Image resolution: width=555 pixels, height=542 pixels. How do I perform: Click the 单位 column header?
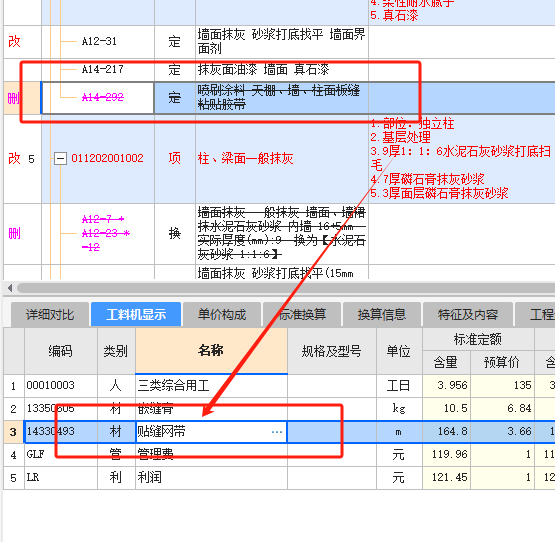pos(399,351)
